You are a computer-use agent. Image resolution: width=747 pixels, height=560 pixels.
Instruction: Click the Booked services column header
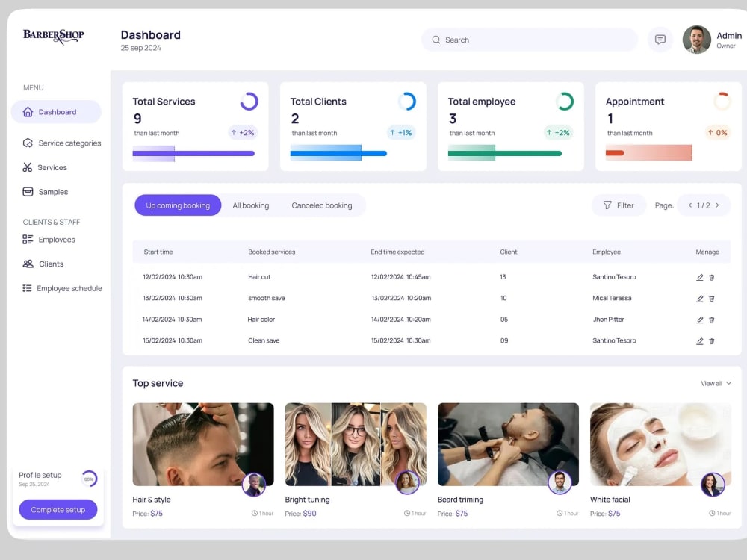[272, 252]
